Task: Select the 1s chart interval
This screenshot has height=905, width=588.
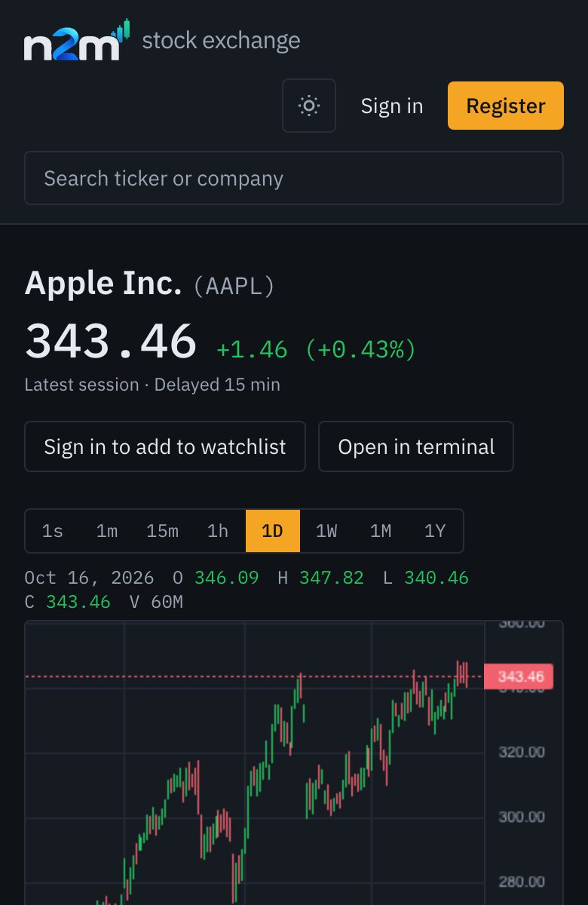Action: (53, 531)
